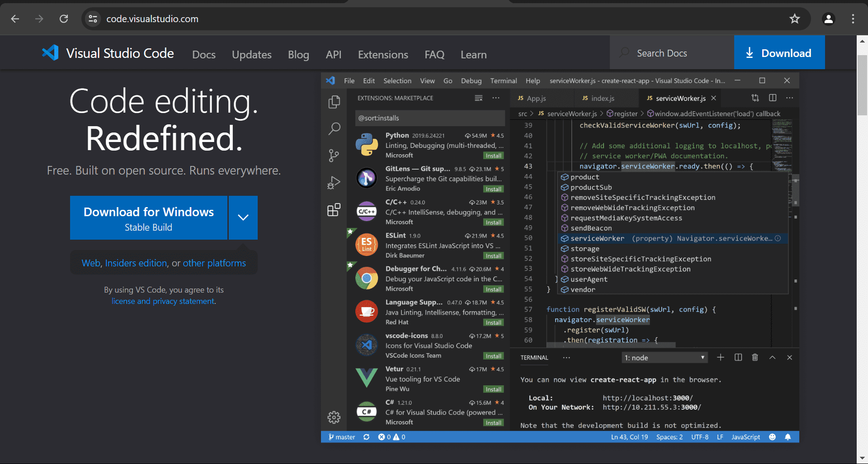Click Download for Windows Stable Build

coord(149,218)
